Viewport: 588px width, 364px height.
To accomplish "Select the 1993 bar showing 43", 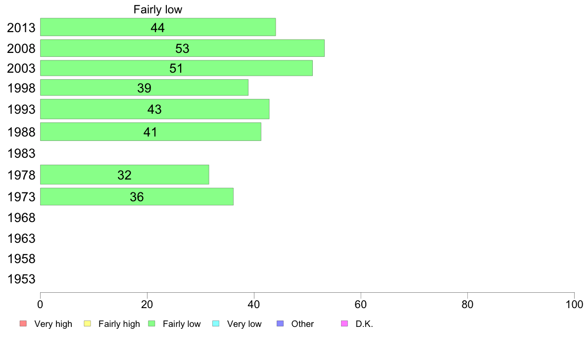I will point(154,109).
